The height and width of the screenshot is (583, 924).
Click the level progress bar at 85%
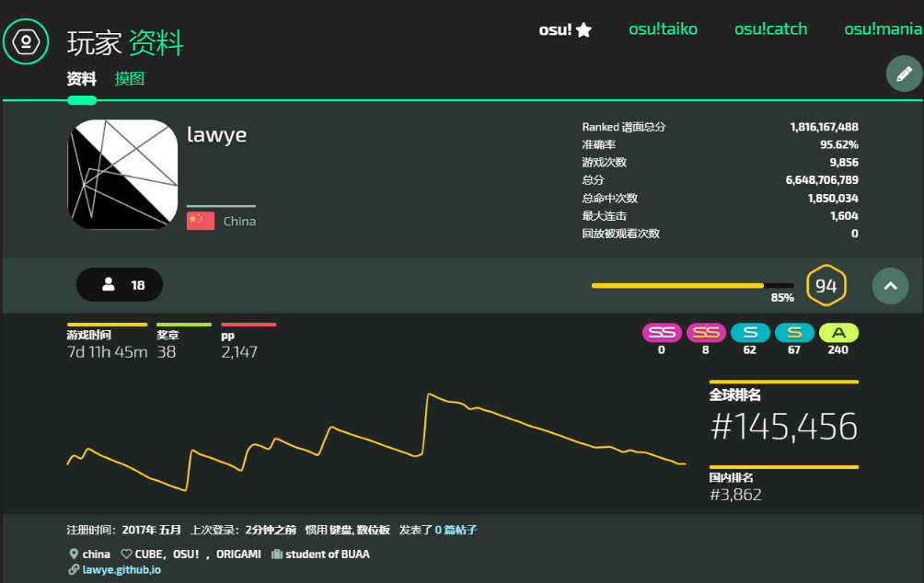coord(692,286)
